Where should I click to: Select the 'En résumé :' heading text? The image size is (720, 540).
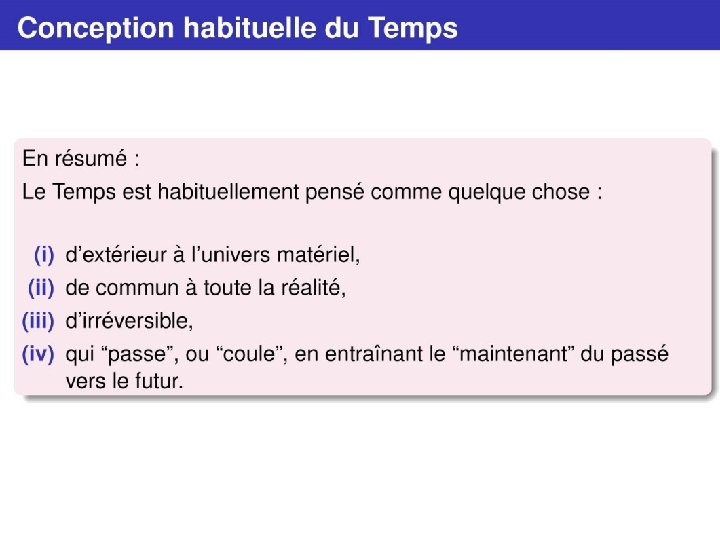[x=81, y=159]
